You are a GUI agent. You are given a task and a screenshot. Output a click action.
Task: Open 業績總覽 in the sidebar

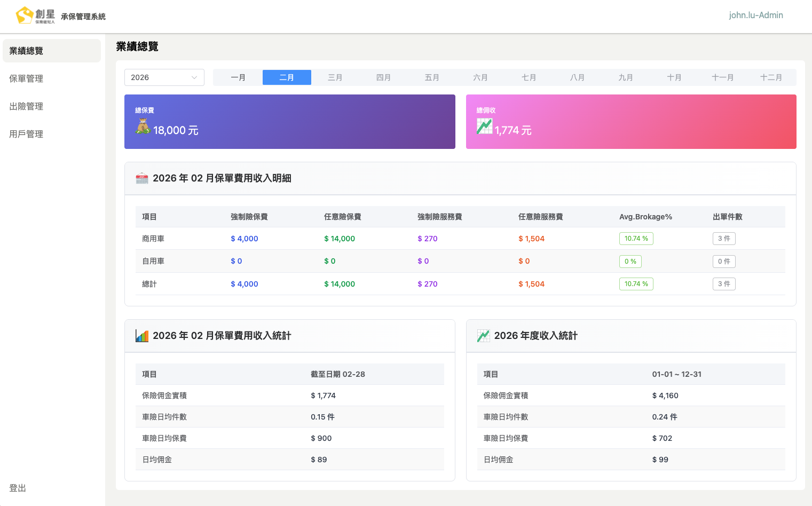tap(51, 51)
